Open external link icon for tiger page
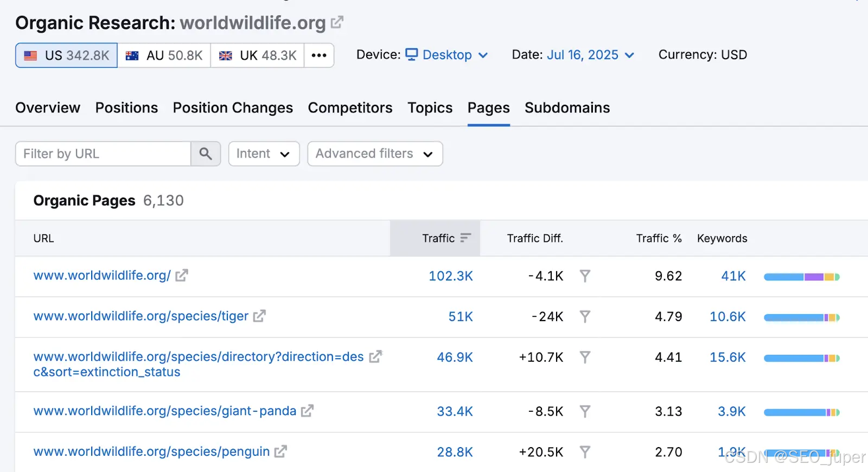868x472 pixels. pos(259,316)
